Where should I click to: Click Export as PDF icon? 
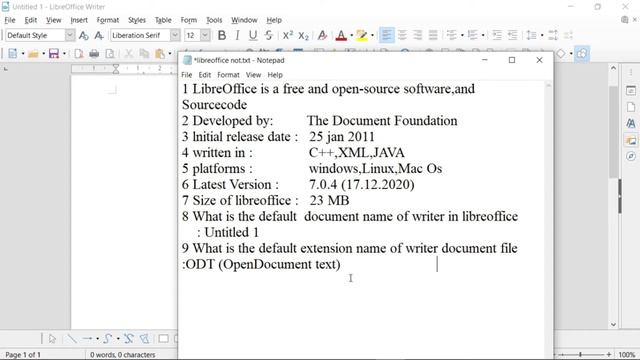point(79,53)
